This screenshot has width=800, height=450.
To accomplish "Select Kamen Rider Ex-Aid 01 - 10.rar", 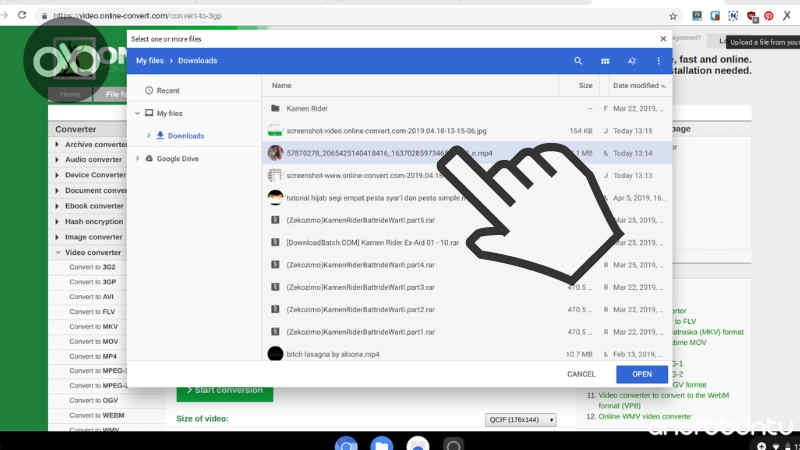I will [x=467, y=242].
